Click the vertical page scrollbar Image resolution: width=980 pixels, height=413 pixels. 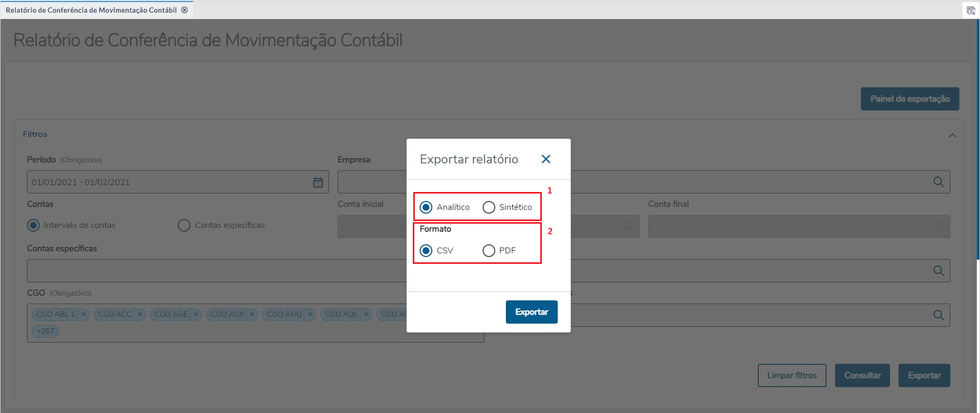(x=978, y=140)
